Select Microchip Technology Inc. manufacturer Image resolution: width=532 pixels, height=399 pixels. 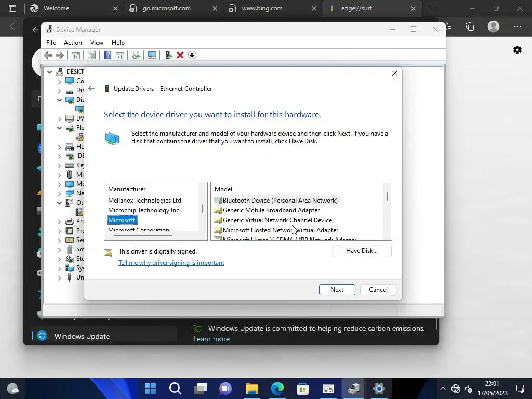coord(144,210)
